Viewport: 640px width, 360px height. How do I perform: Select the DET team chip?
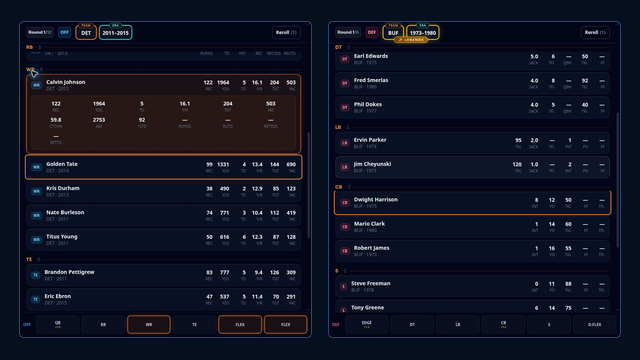pos(86,33)
